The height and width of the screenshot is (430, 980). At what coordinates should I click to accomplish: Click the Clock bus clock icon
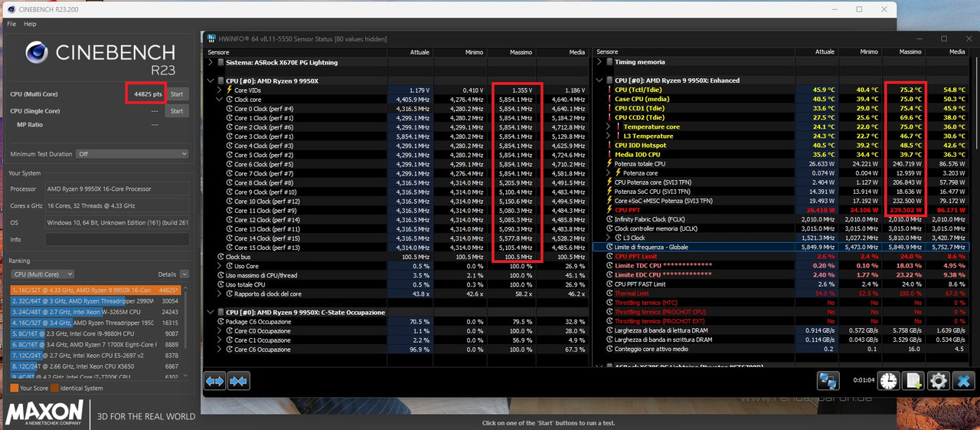220,257
